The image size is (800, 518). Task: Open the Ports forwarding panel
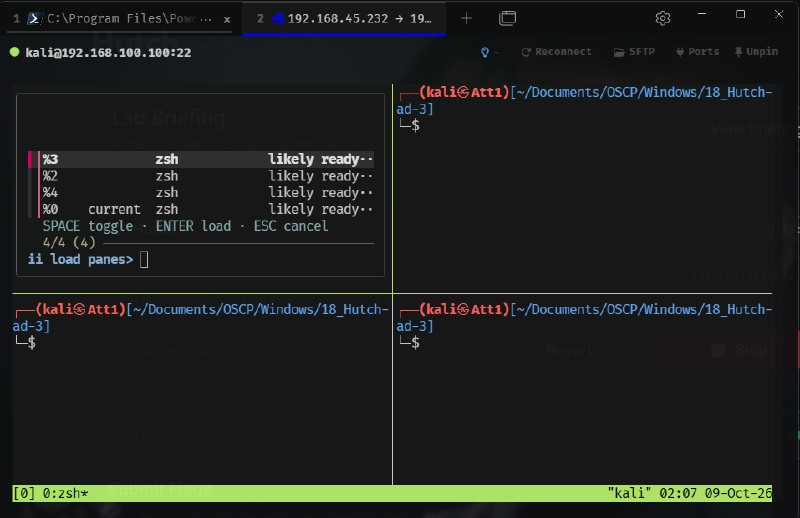(697, 52)
